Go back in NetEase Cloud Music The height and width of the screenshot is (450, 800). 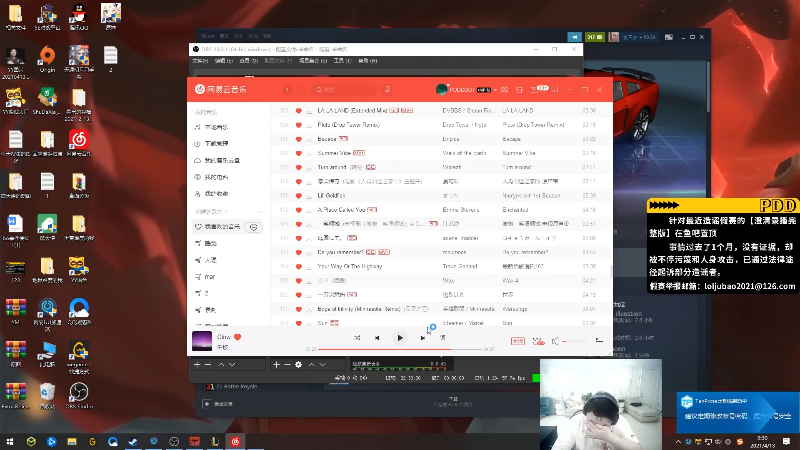287,89
